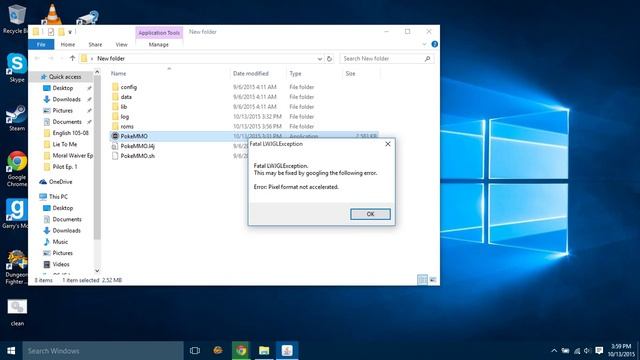Open File Explorer from the taskbar

point(264,351)
